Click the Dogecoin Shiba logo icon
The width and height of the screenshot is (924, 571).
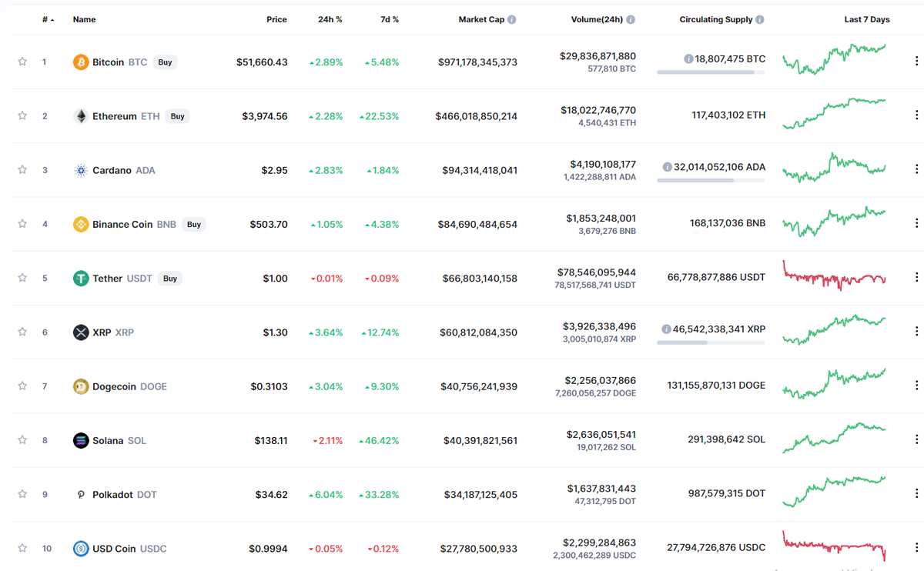pyautogui.click(x=81, y=386)
